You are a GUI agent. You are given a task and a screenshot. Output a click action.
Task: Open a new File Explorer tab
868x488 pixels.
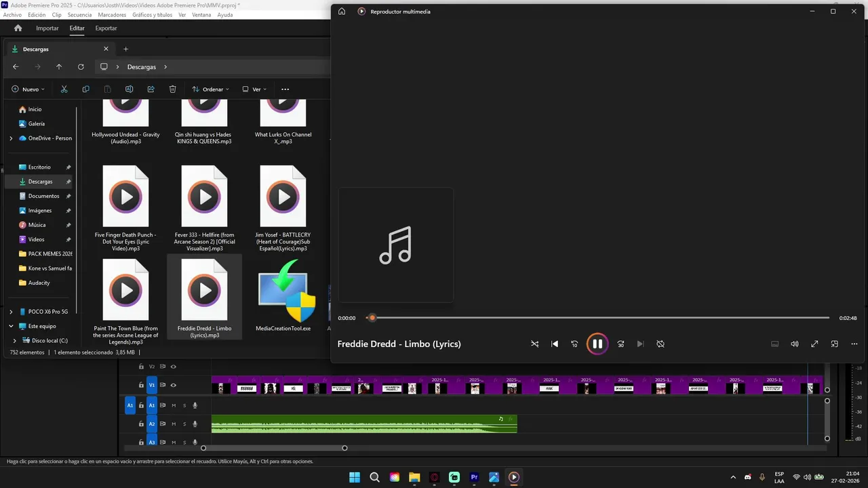pos(125,49)
